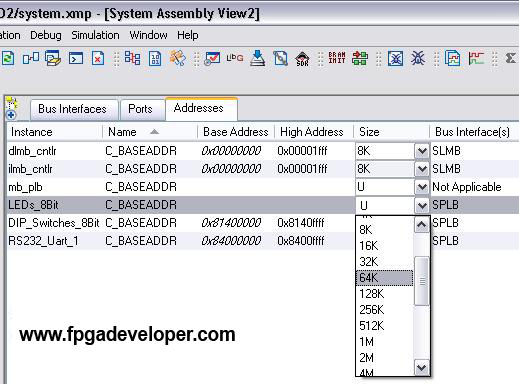Choose 128K from the size list
This screenshot has width=519, height=384.
click(384, 294)
